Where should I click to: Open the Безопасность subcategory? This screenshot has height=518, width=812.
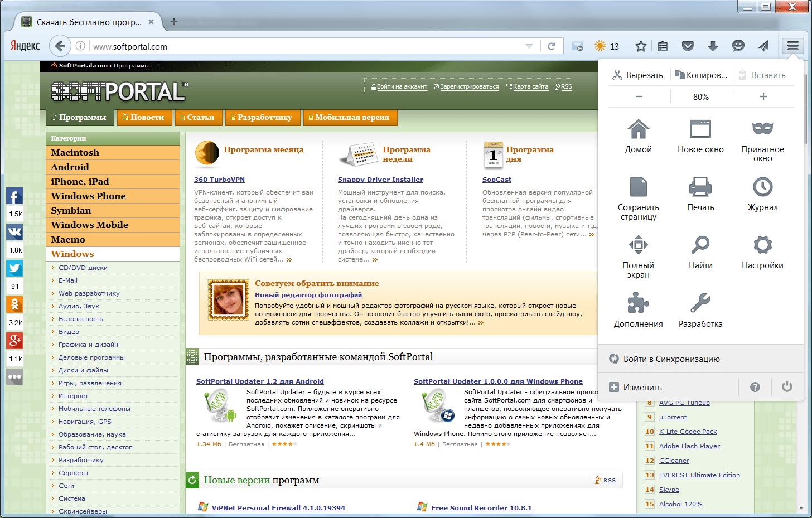click(81, 319)
